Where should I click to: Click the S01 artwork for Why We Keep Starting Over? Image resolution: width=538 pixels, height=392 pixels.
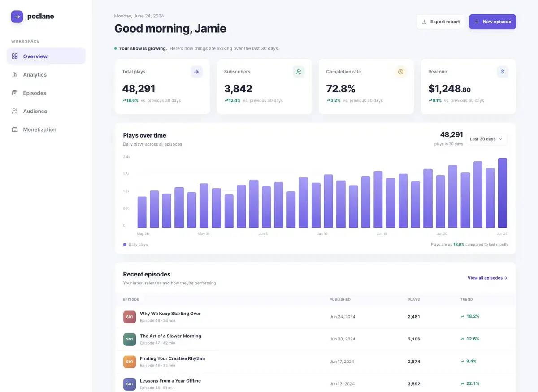[x=130, y=317]
